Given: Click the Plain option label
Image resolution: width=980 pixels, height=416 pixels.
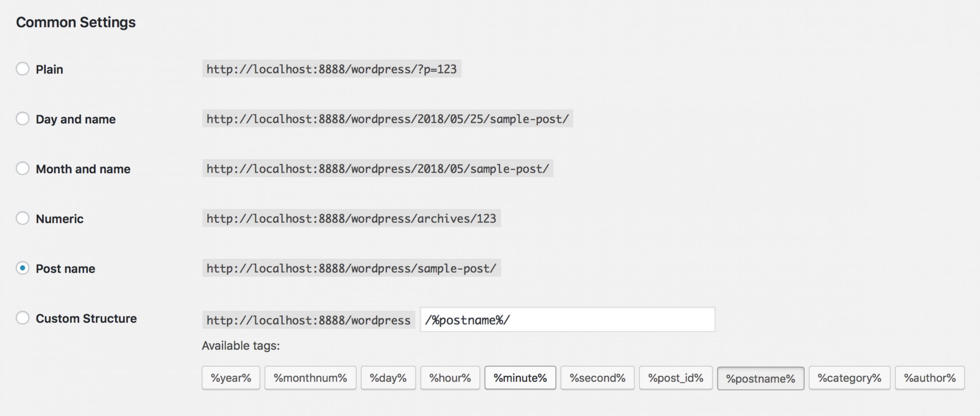Looking at the screenshot, I should coord(49,69).
